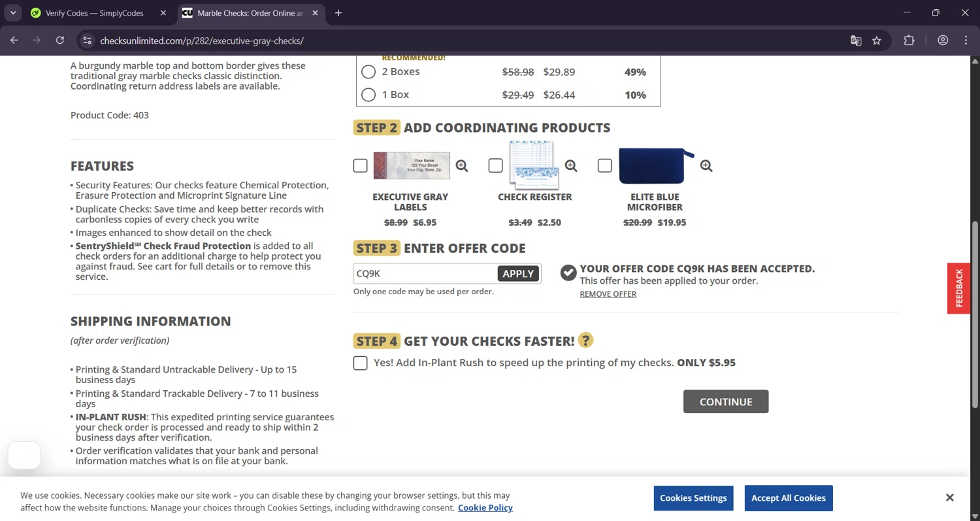
Task: Open the Chrome three-dot menu
Action: click(966, 41)
